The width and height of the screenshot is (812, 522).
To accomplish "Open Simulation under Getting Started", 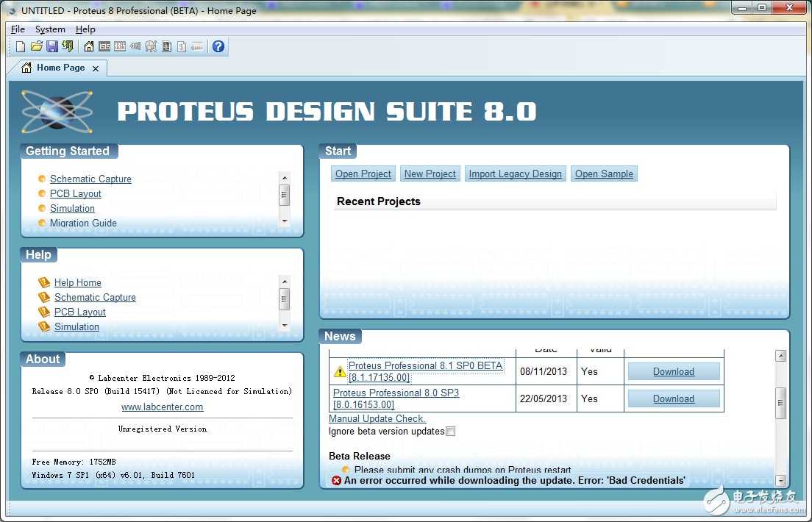I will pyautogui.click(x=73, y=208).
